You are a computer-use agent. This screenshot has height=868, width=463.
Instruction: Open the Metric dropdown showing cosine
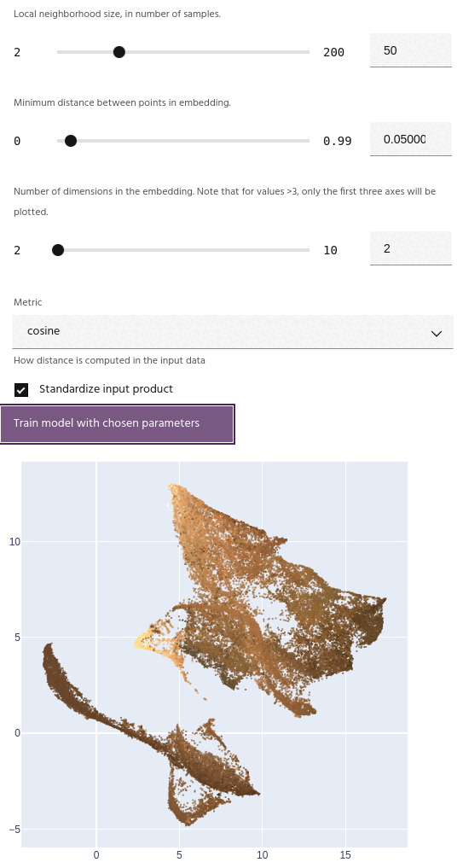(x=232, y=332)
